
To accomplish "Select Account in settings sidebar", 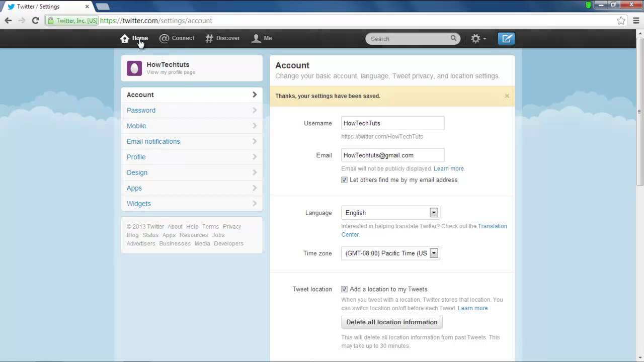I will coord(192,95).
